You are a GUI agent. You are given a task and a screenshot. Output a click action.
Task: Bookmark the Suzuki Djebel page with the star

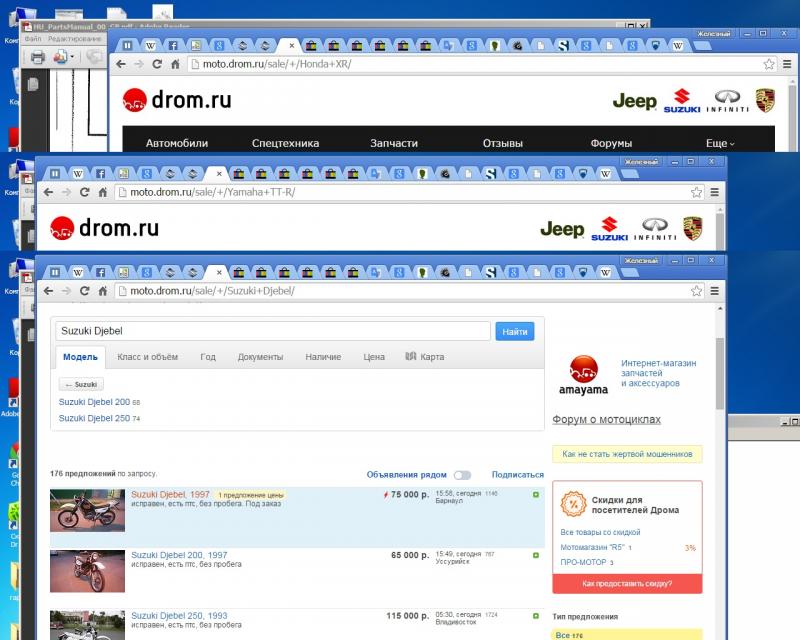(696, 291)
